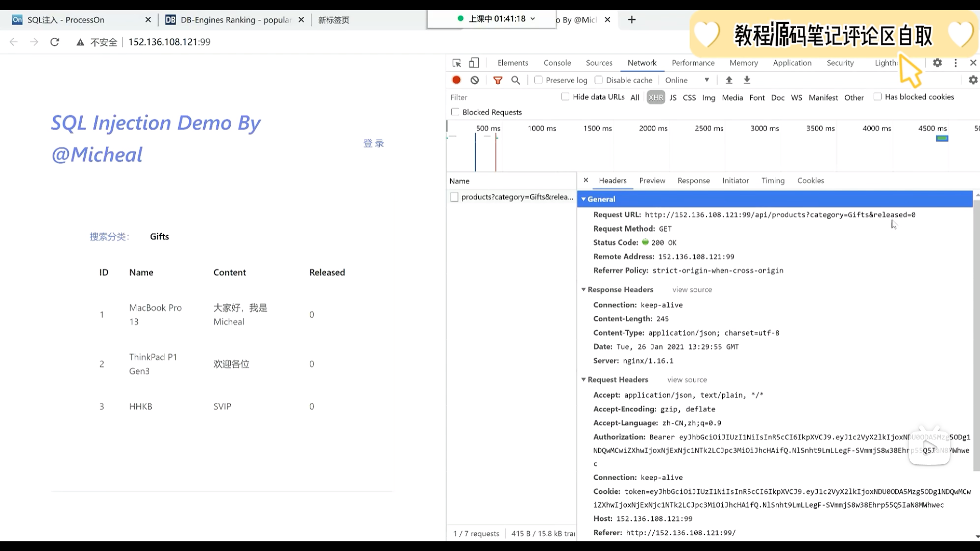
Task: Enable Hide data URLs checkbox
Action: [565, 97]
